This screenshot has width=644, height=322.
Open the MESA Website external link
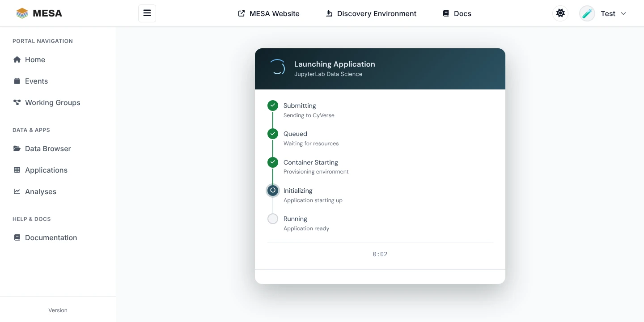coord(269,13)
